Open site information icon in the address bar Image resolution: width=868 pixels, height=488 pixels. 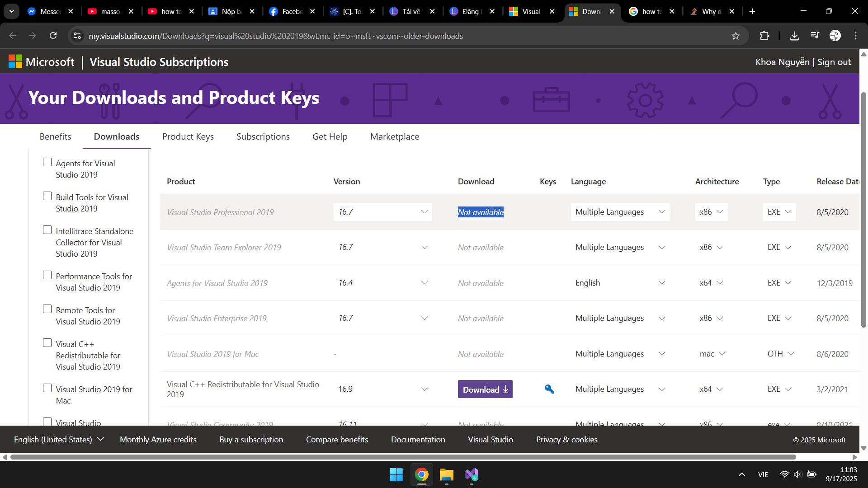(77, 36)
